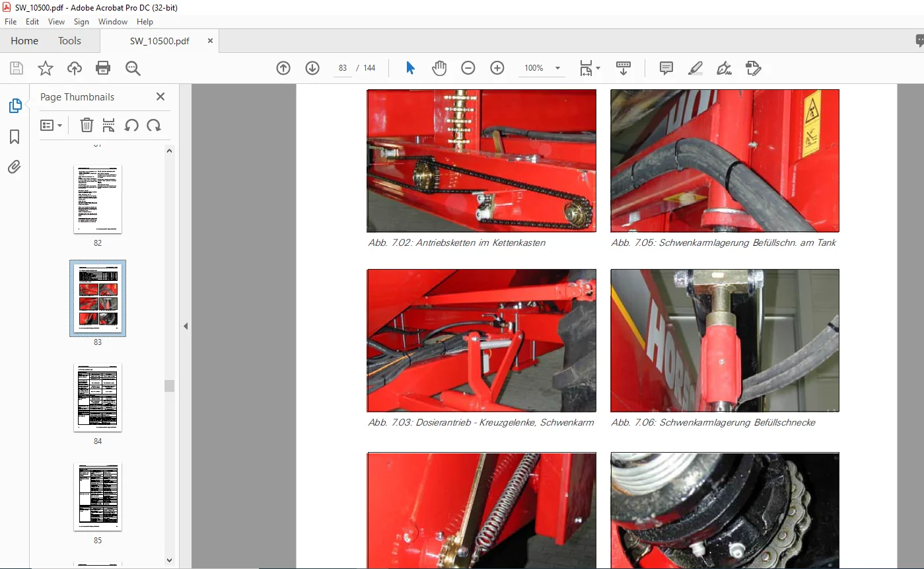The width and height of the screenshot is (924, 569).
Task: Open the Sign document tool
Action: 725,68
